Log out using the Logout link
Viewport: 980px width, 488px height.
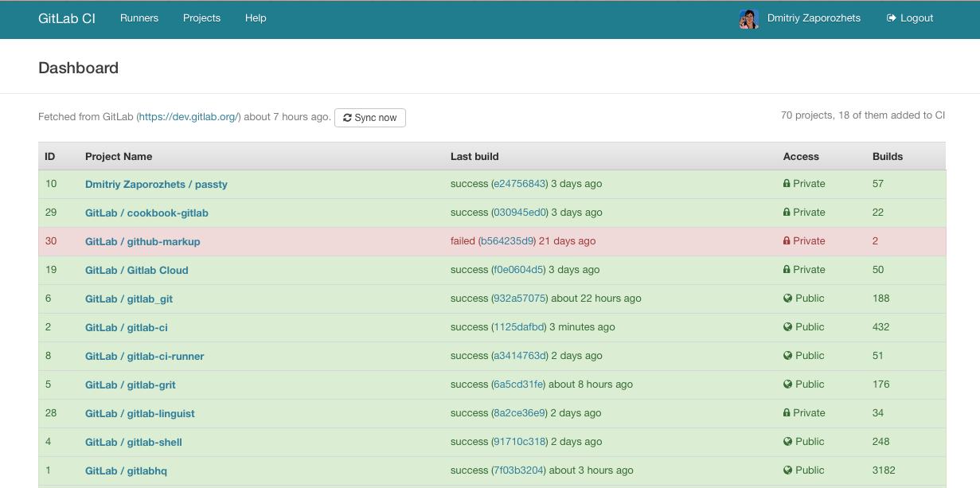(x=910, y=18)
